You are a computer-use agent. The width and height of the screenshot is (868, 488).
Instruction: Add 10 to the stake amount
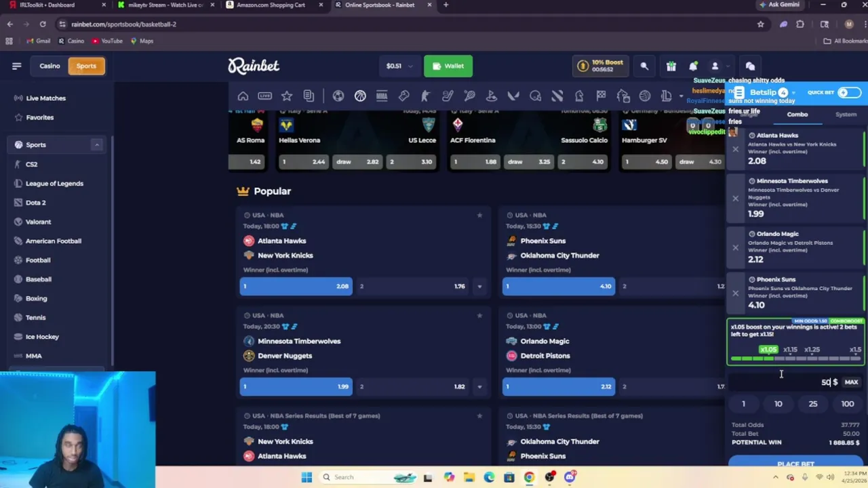click(778, 404)
